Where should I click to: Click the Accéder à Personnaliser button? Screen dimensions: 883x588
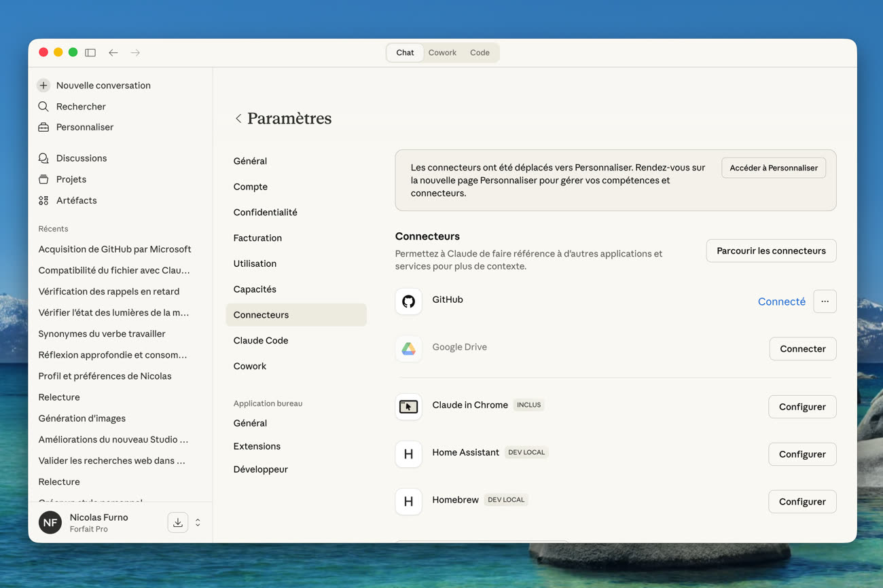click(773, 168)
